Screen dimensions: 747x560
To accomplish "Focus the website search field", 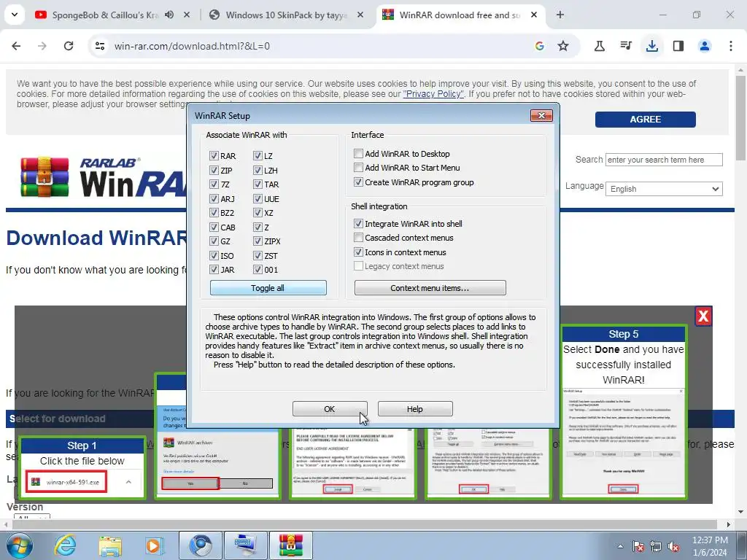I will [x=664, y=160].
